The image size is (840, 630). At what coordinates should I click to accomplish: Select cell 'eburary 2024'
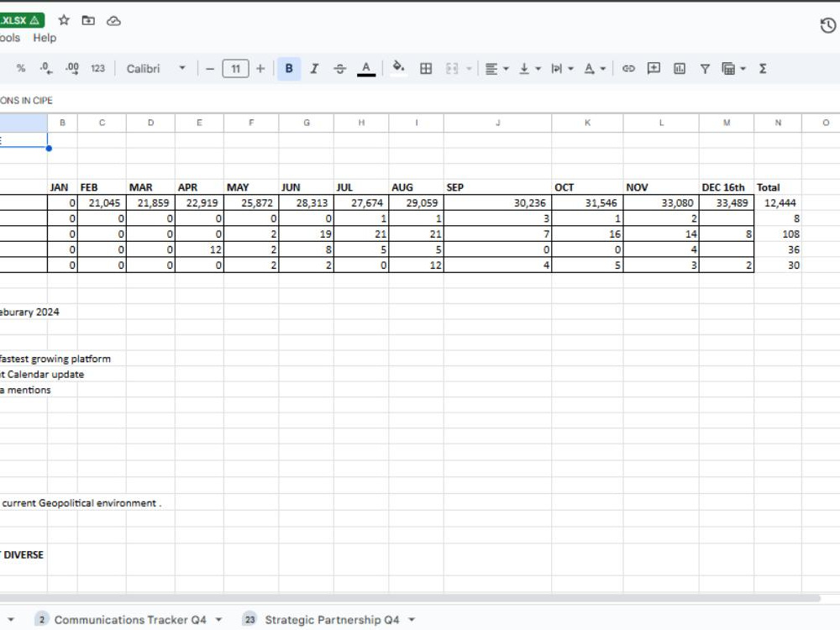click(x=29, y=312)
